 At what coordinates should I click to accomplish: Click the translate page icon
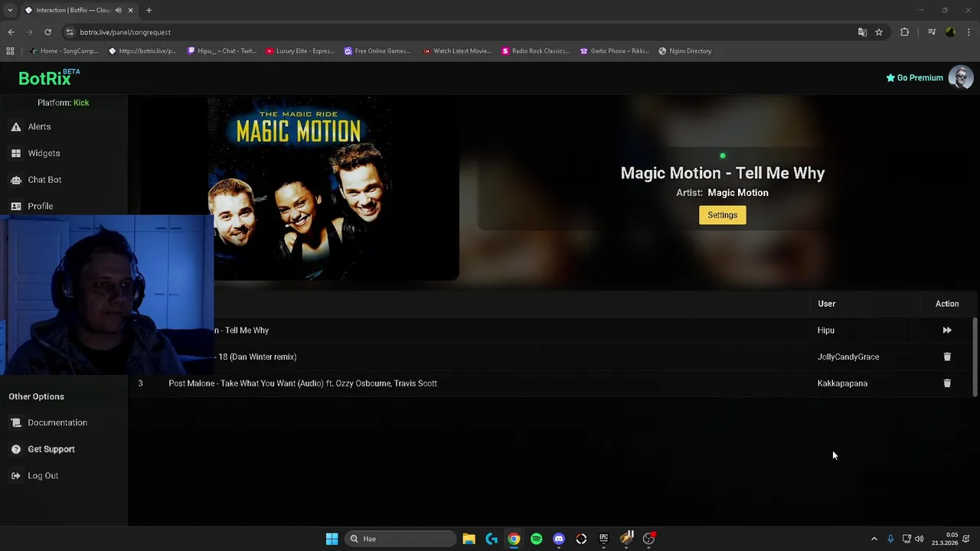coord(862,32)
